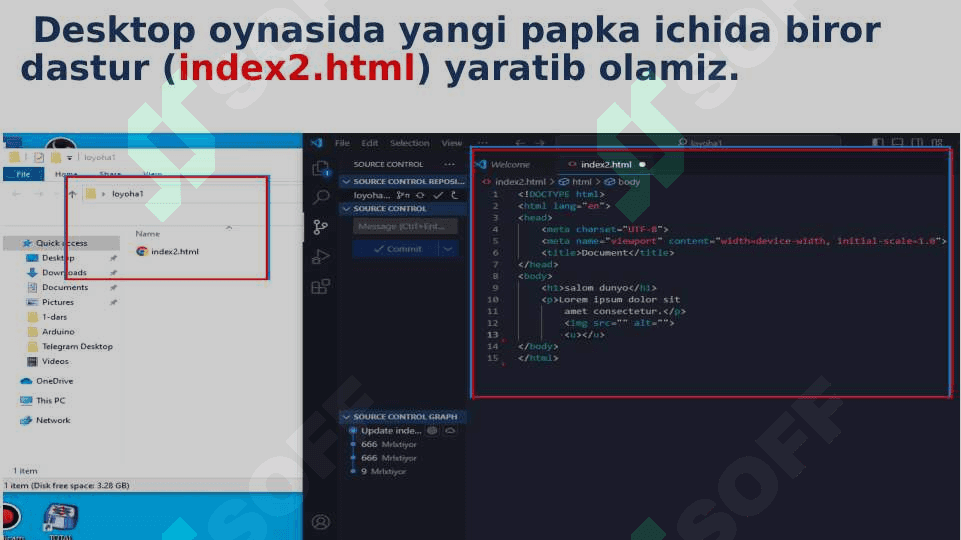Open the overflow menu (…) in VS Code menu bar
961x540 pixels.
tap(483, 143)
